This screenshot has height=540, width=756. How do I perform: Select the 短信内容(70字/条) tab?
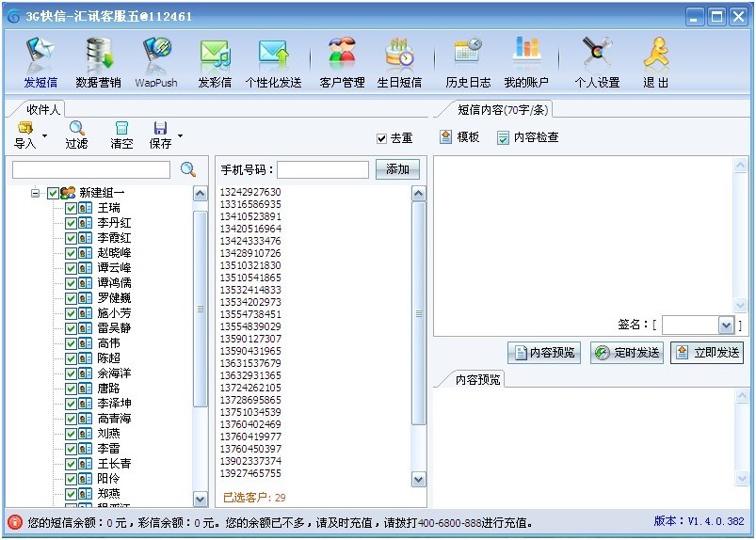503,110
